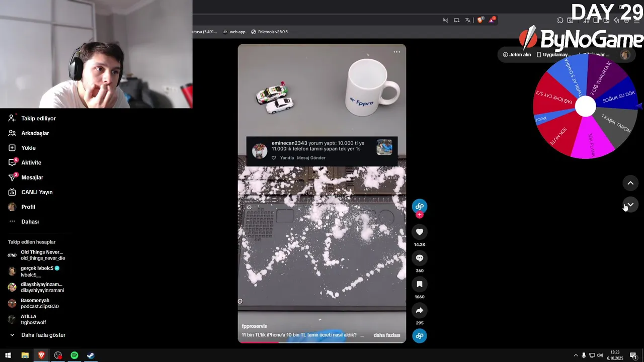Open File Explorer from taskbar

[25, 355]
